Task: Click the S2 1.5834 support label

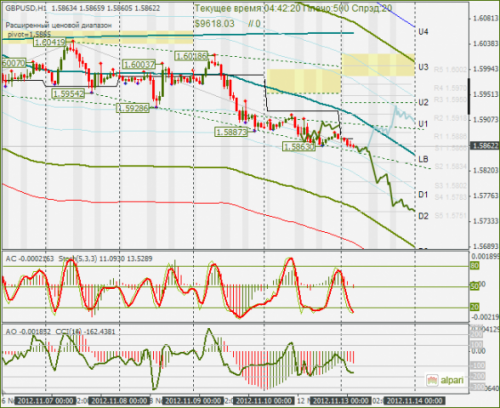Action: pyautogui.click(x=450, y=166)
